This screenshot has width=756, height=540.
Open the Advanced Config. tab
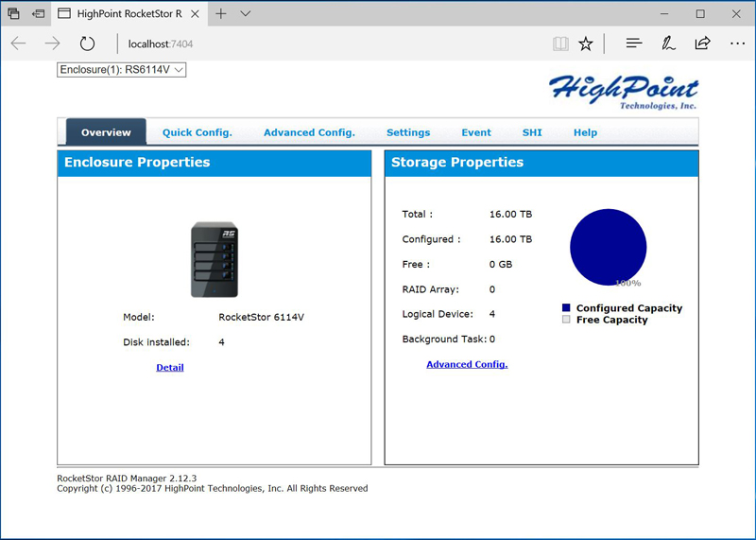pyautogui.click(x=309, y=132)
